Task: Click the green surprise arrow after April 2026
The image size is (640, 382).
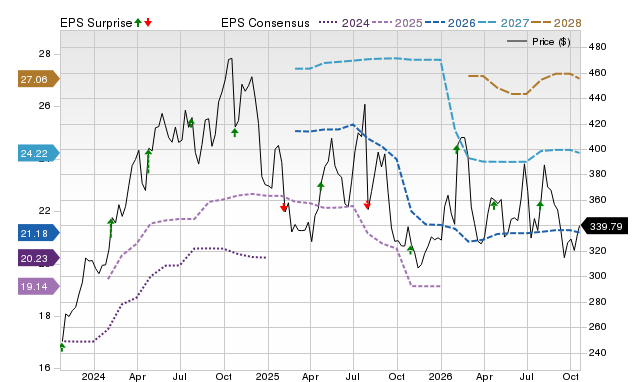Action: [x=494, y=205]
